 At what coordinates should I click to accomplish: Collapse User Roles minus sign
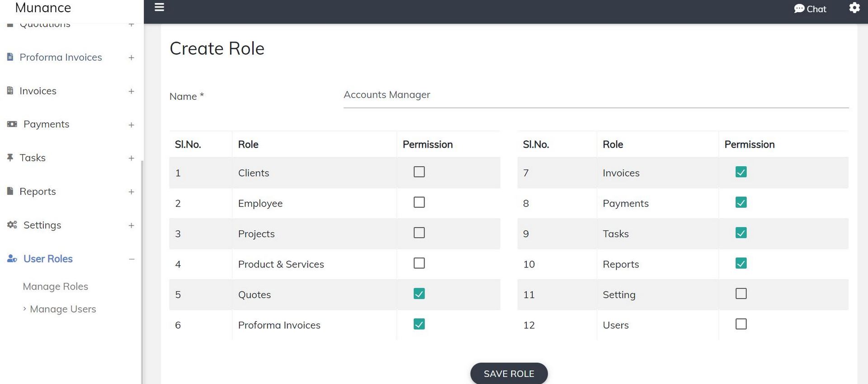click(x=132, y=259)
